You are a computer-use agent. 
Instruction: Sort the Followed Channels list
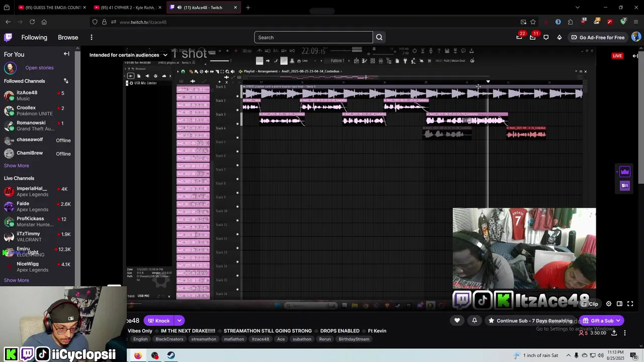pos(66,81)
